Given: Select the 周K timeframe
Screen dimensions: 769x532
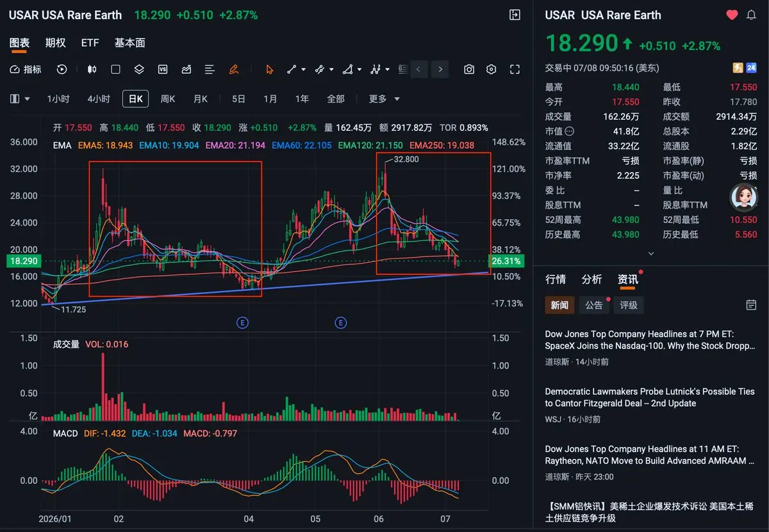Looking at the screenshot, I should click(168, 99).
